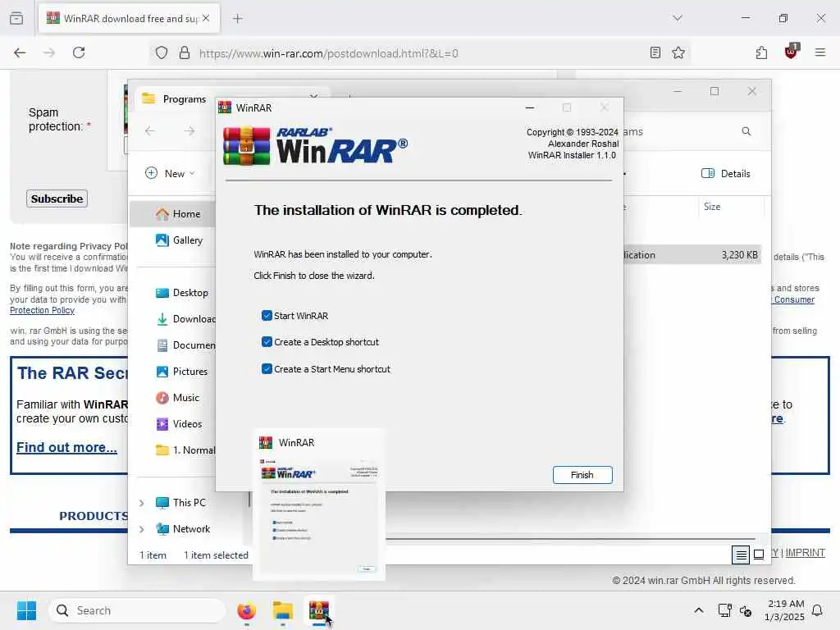Open File Explorer from the taskbar
Image resolution: width=840 pixels, height=630 pixels.
coord(282,610)
